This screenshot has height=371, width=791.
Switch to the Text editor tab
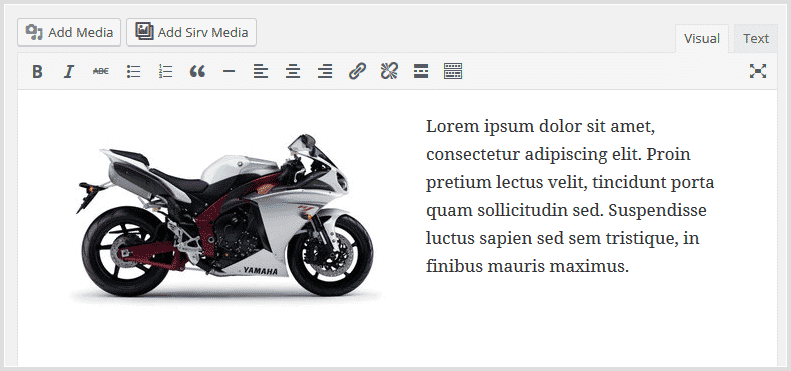point(756,38)
